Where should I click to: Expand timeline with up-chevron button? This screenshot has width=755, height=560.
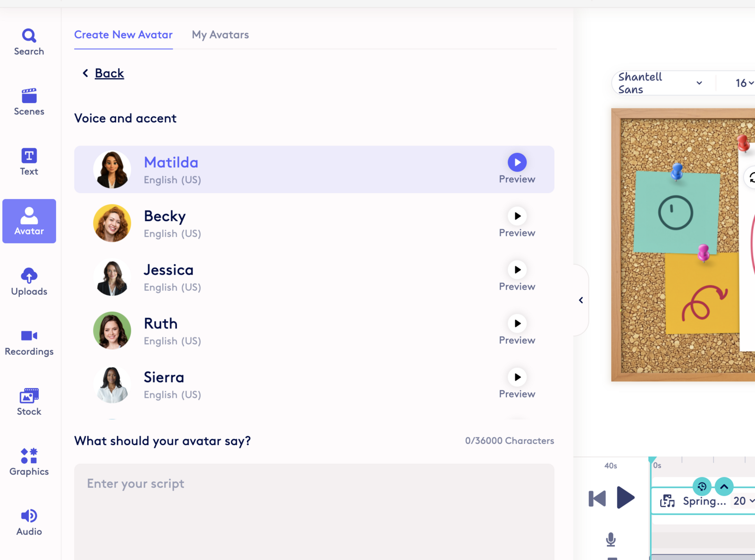click(x=724, y=486)
